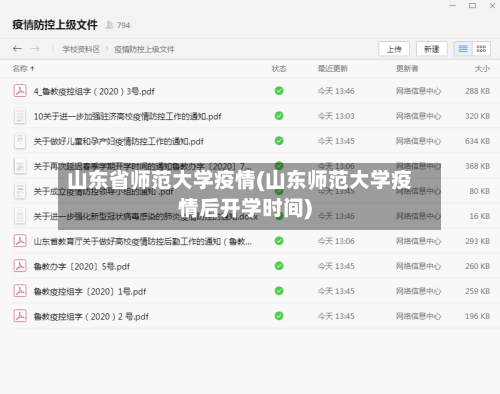Viewport: 500px width, 394px height.
Task: Sort by 最近更新 column header
Action: pos(333,69)
